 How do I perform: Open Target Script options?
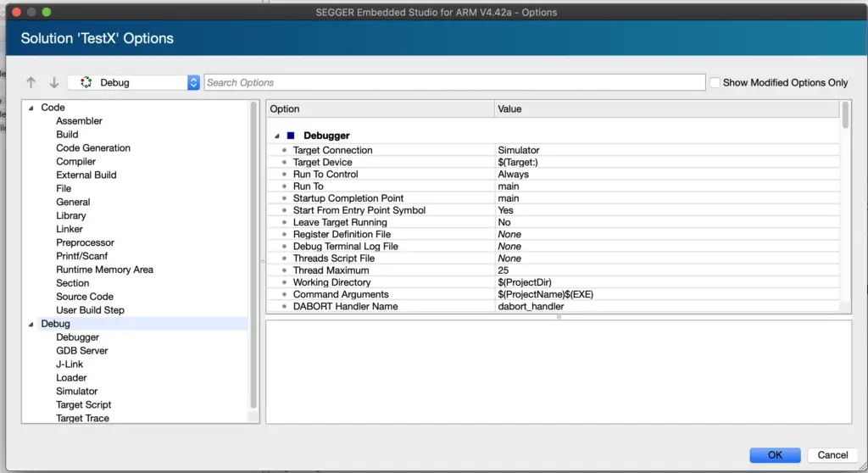coord(84,405)
